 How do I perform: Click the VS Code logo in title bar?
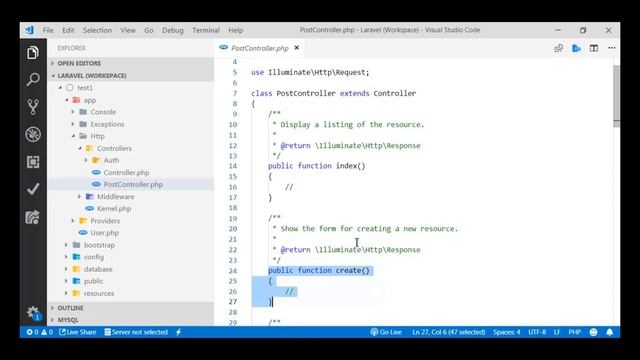30,30
